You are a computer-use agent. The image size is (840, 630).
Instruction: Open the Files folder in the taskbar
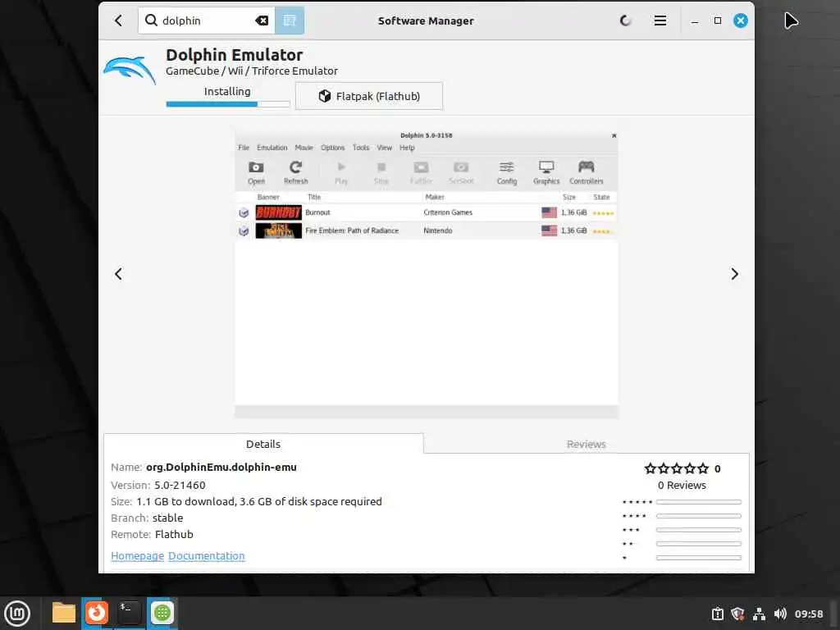64,613
